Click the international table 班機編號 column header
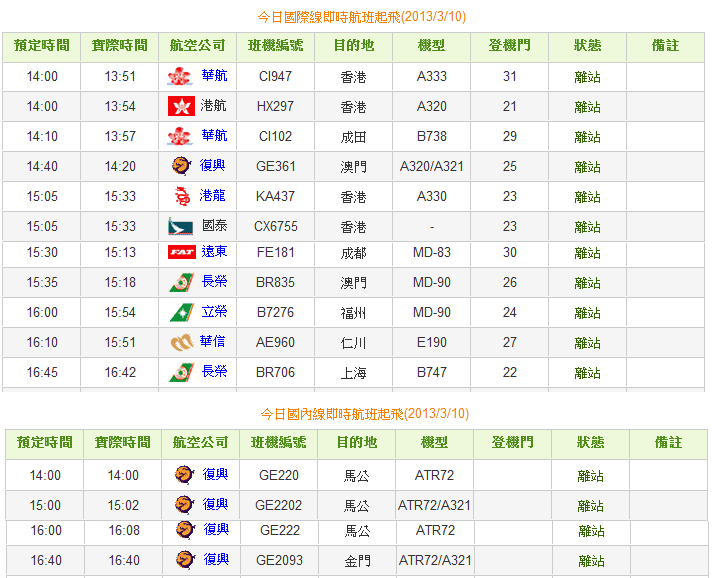The width and height of the screenshot is (717, 578). coord(275,47)
